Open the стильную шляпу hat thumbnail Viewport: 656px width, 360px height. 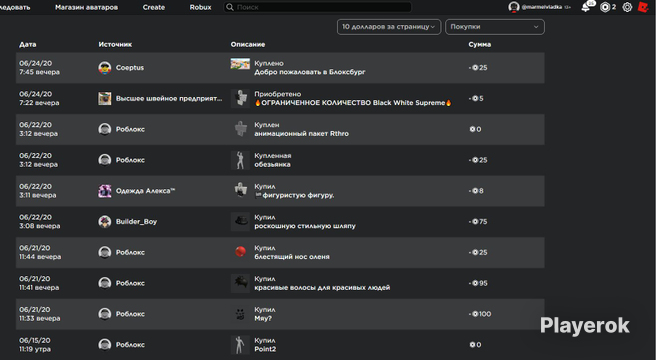click(x=240, y=221)
